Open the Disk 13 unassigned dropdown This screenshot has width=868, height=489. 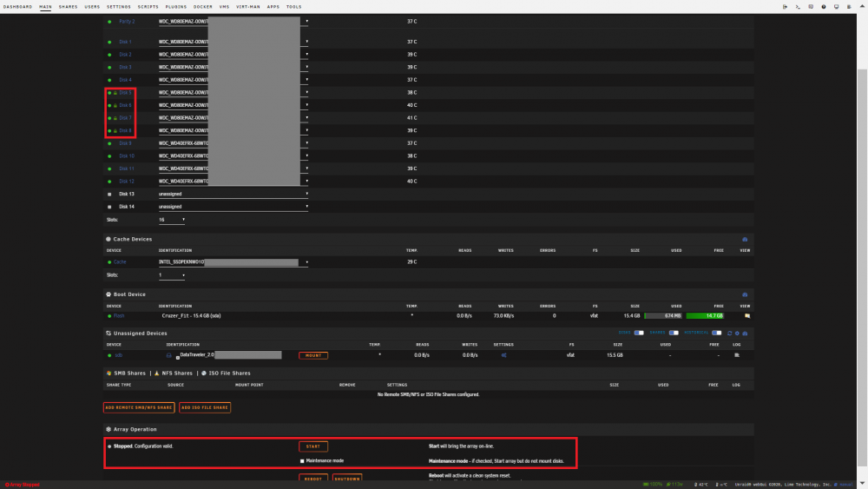tap(233, 194)
